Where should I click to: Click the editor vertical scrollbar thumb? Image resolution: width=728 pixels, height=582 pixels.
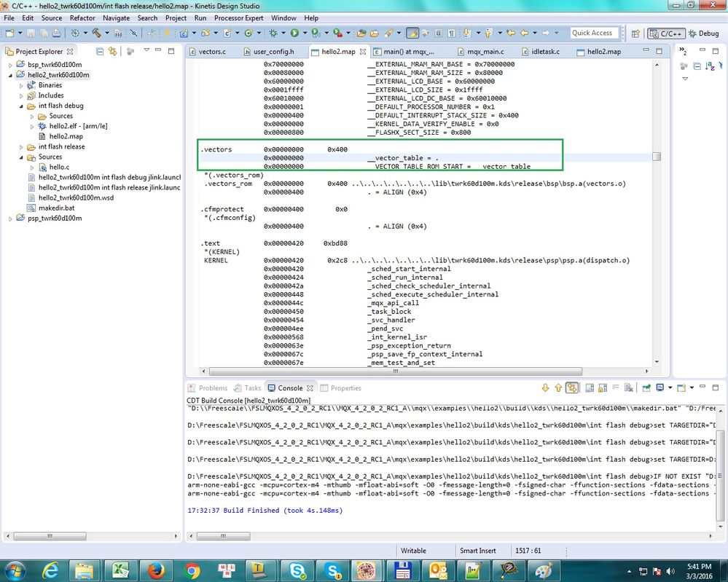[657, 157]
